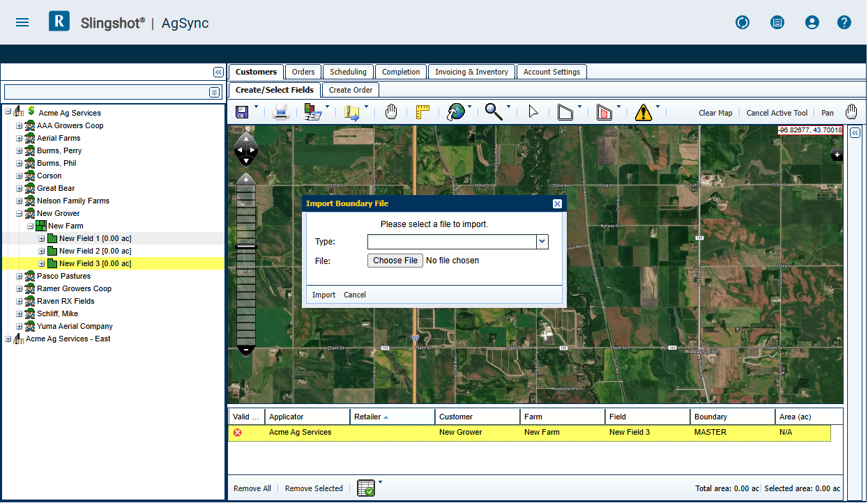The width and height of the screenshot is (868, 503).
Task: Open the list icon in the header
Action: pos(777,22)
